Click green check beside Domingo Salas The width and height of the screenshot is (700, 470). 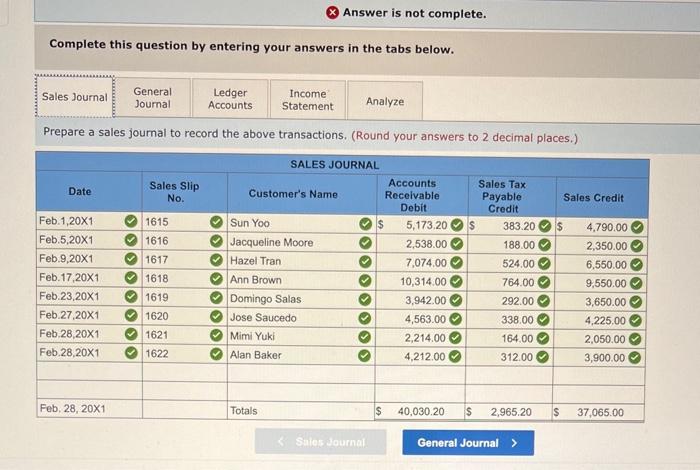pyautogui.click(x=365, y=299)
